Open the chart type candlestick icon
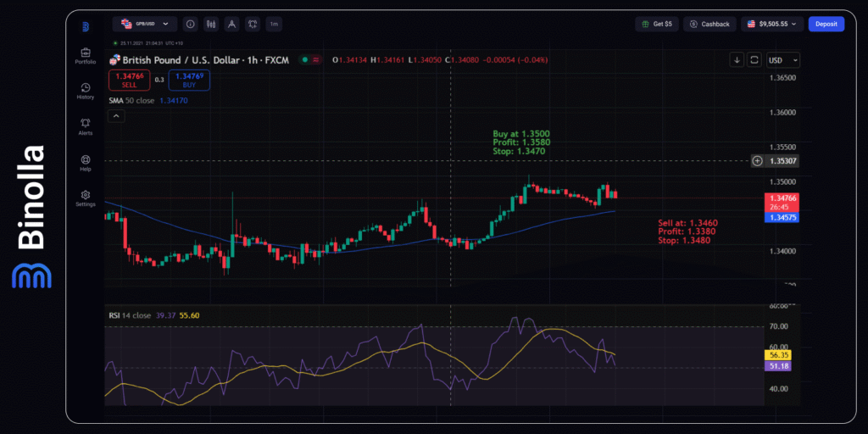The width and height of the screenshot is (868, 434). (x=210, y=25)
